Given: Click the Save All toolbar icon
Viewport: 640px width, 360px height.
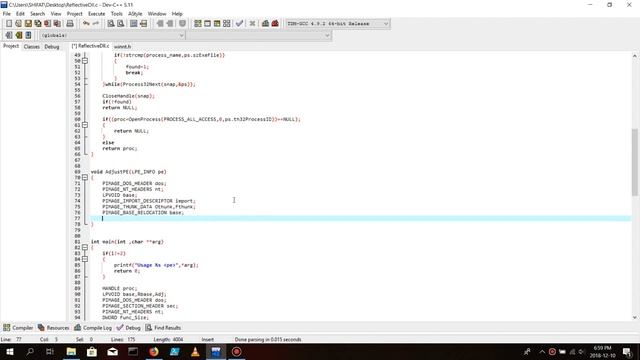Looking at the screenshot, I should 38,24.
